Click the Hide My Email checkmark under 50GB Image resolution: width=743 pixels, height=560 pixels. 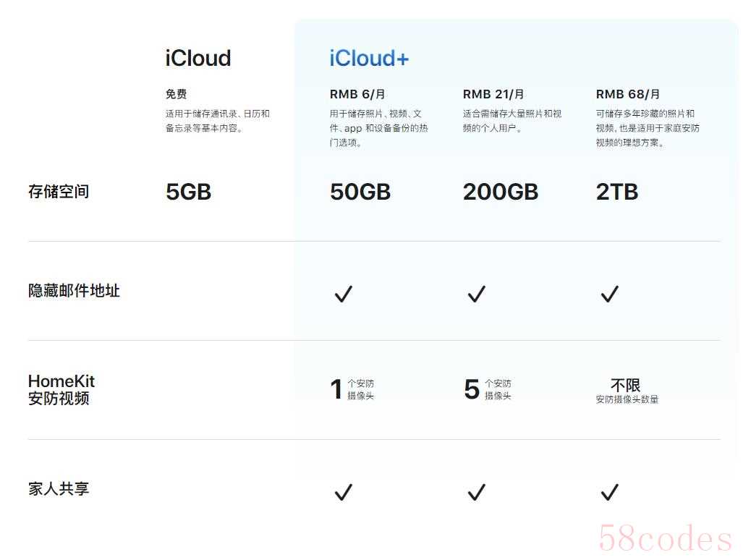click(x=343, y=294)
